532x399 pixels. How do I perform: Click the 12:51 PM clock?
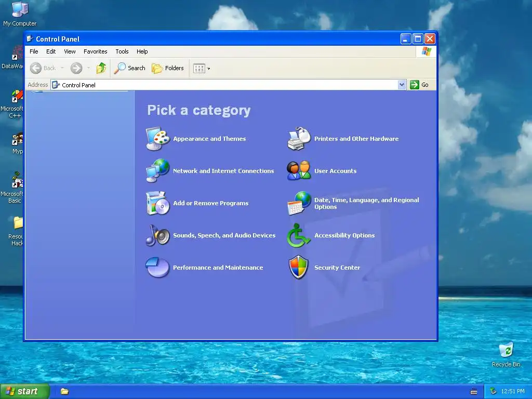pos(513,392)
